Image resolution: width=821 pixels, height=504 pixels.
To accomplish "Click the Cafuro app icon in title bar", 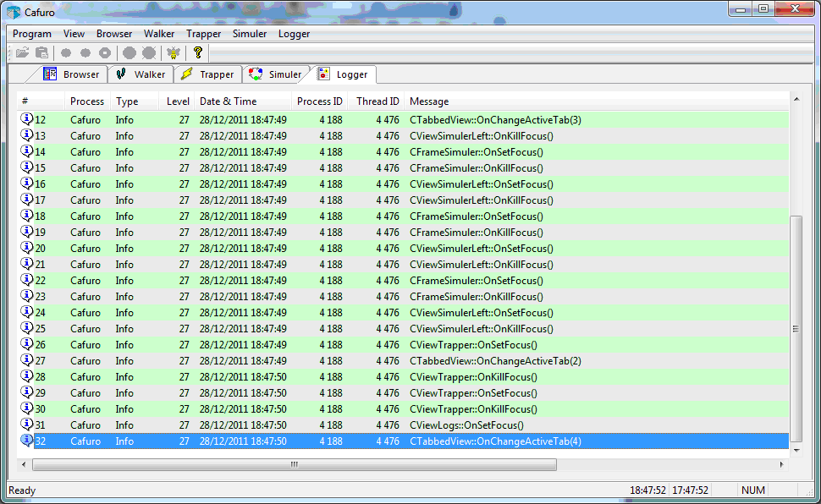I will [14, 10].
